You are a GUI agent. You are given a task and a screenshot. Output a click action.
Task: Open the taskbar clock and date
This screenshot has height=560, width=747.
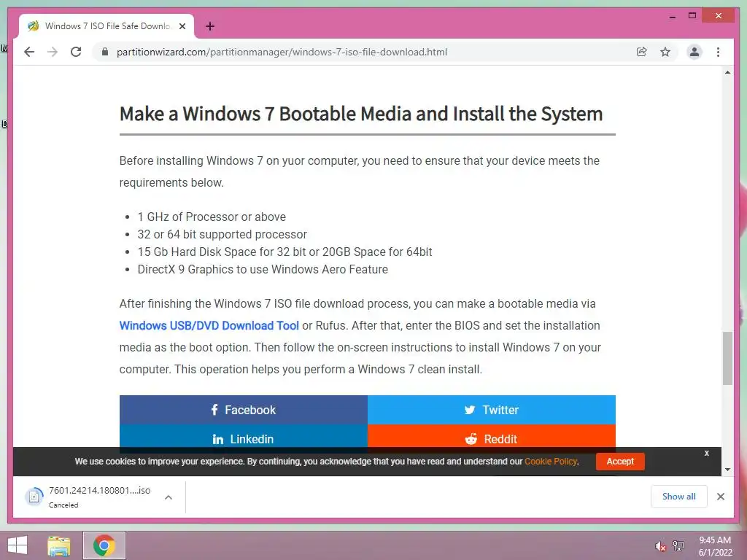tap(715, 546)
